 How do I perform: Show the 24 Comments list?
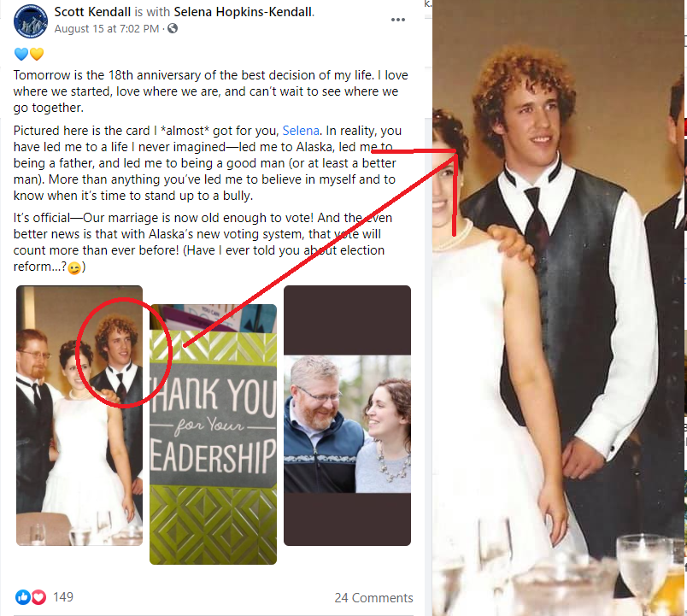[x=373, y=597]
